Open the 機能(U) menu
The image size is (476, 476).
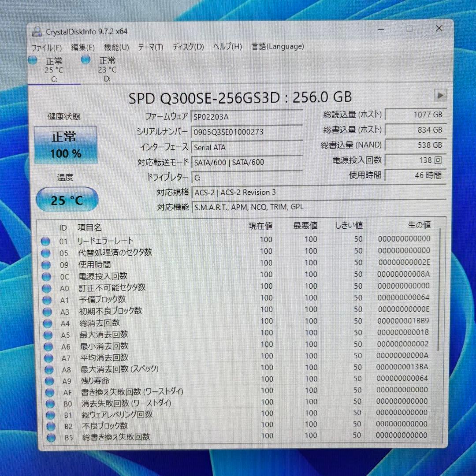(117, 47)
